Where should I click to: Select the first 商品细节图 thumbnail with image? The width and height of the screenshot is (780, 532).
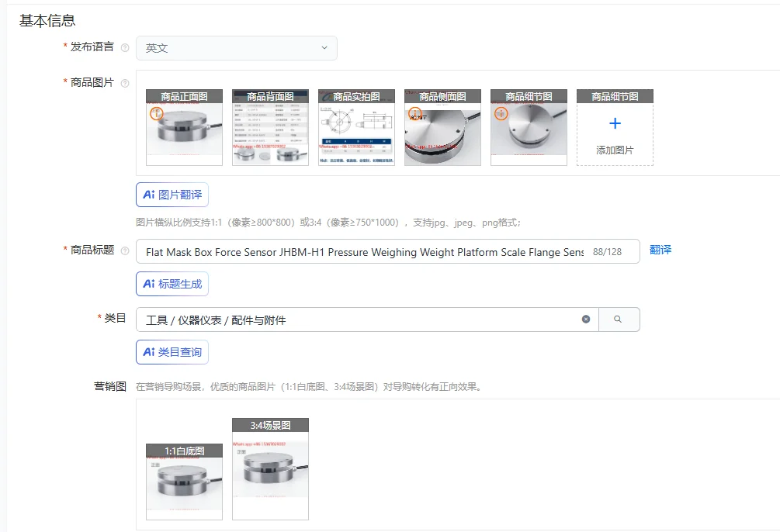pyautogui.click(x=529, y=127)
